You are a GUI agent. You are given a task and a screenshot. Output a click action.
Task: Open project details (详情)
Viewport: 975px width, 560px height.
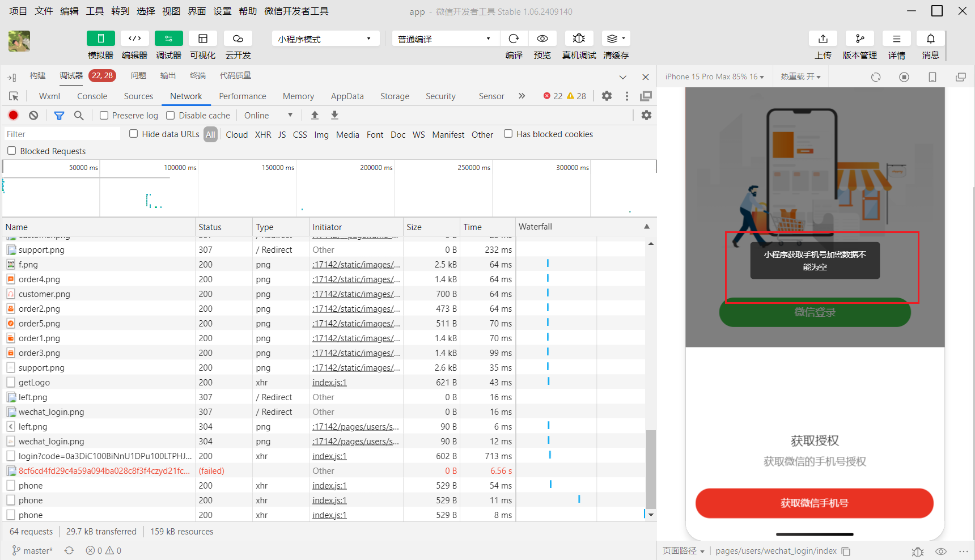[897, 39]
